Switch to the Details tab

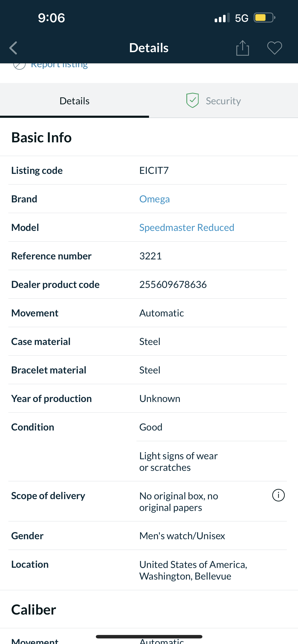[x=74, y=101]
